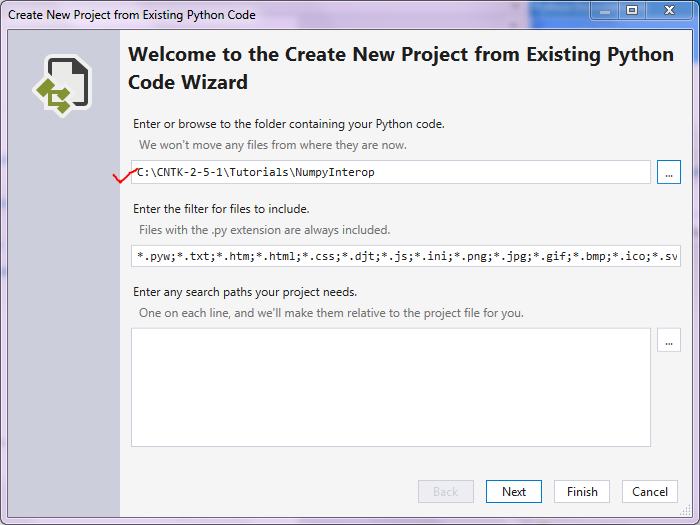
Task: Click the 'Enter or browse to the folder' label
Action: click(288, 124)
